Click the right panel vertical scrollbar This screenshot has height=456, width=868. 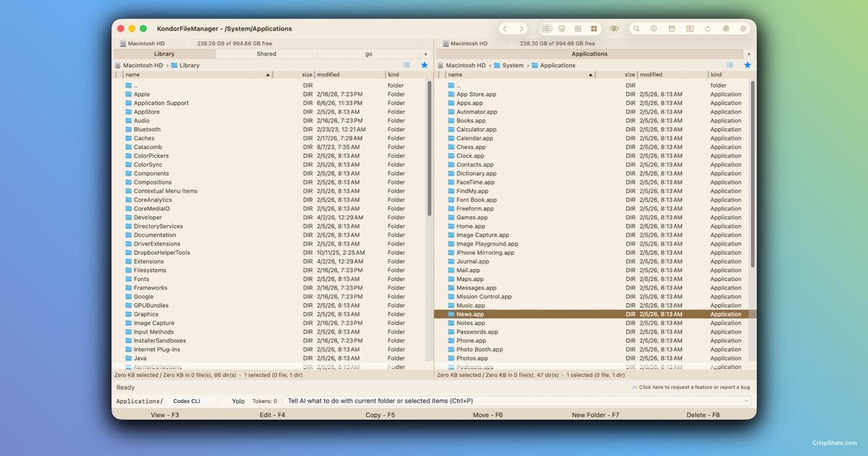752,174
